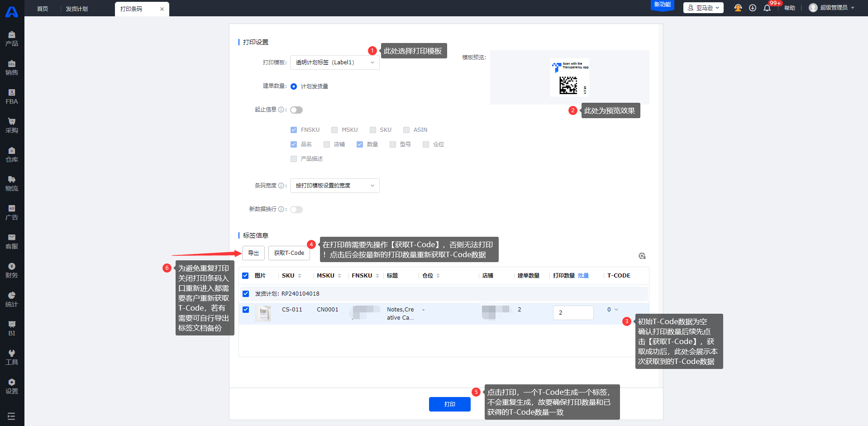Open the 采购 purchasing sidebar icon

12,126
